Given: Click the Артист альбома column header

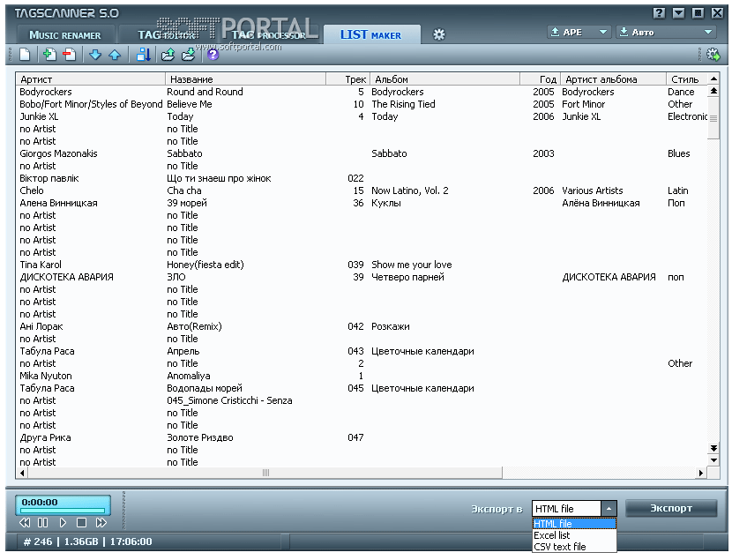Looking at the screenshot, I should pyautogui.click(x=613, y=79).
